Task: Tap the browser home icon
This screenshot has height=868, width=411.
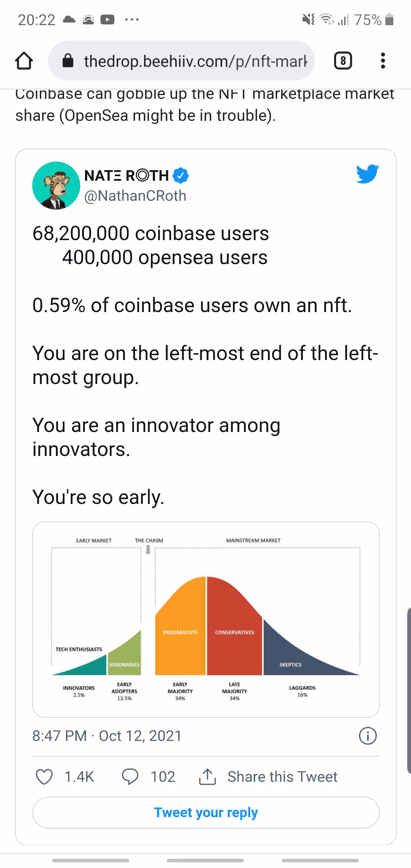Action: 24,61
